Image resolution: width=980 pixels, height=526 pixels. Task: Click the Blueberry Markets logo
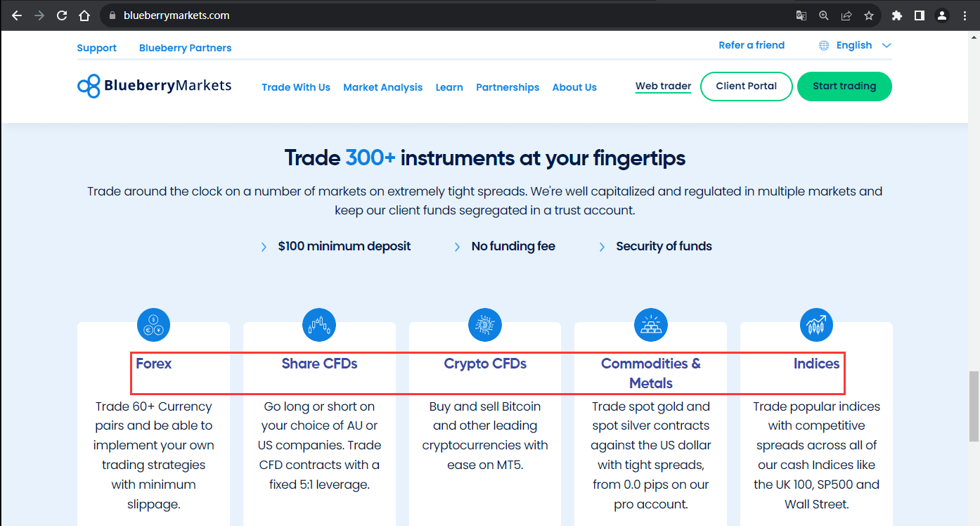154,86
